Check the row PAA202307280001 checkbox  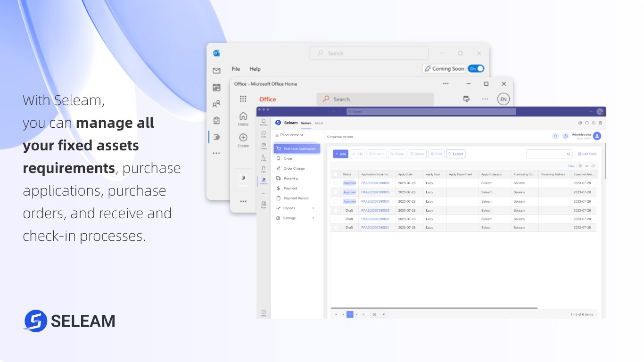click(x=335, y=227)
